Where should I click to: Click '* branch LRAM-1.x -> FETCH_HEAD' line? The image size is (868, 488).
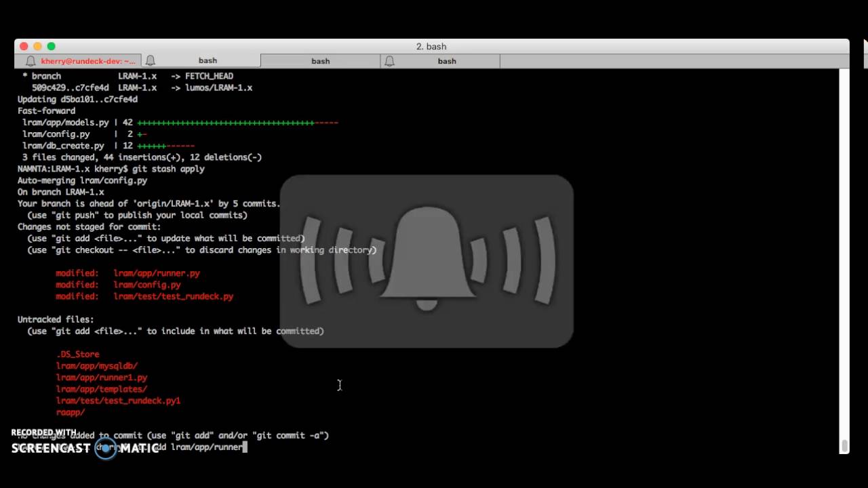click(x=127, y=76)
